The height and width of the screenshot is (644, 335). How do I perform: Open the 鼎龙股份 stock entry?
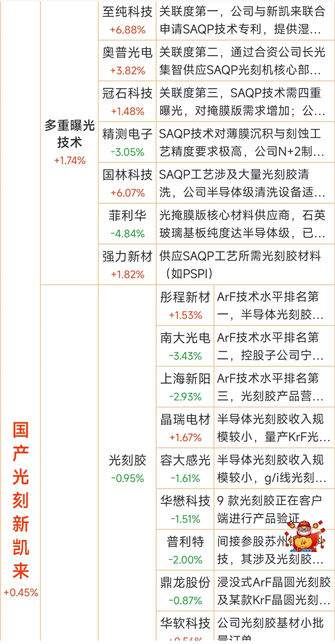(x=185, y=591)
